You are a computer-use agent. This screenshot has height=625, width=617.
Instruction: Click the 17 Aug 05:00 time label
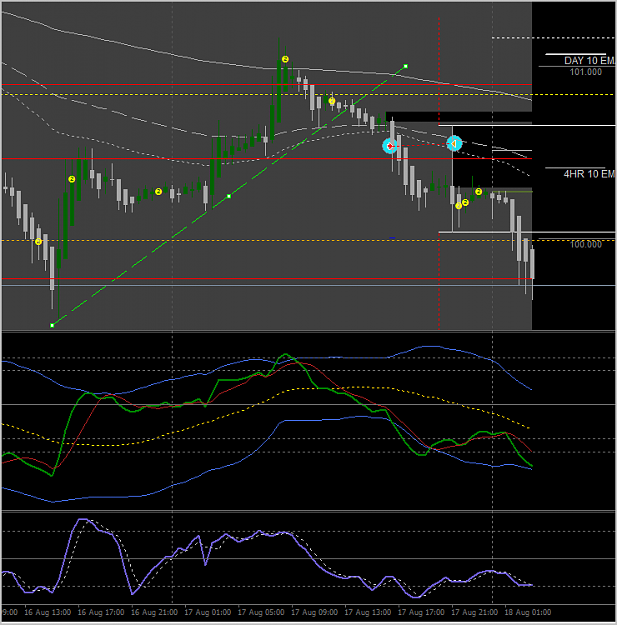(x=261, y=612)
